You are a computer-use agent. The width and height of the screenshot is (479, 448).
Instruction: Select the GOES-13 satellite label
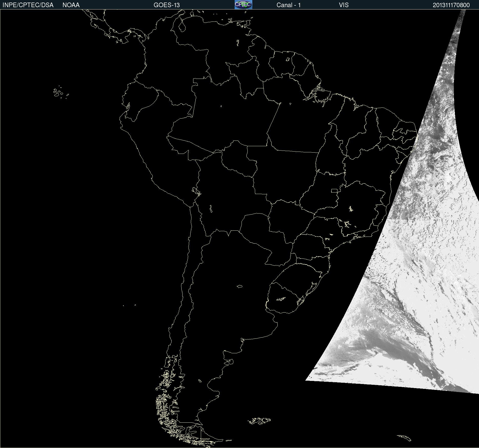pos(167,5)
